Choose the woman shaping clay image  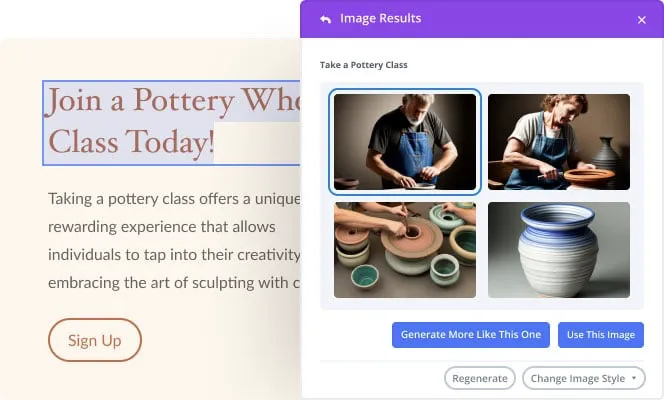coord(558,142)
